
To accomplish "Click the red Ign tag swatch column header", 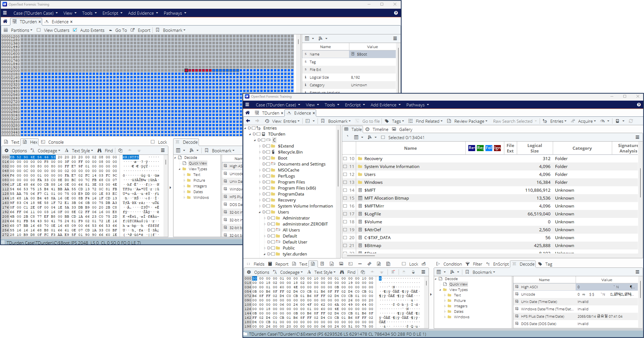I will [x=497, y=148].
